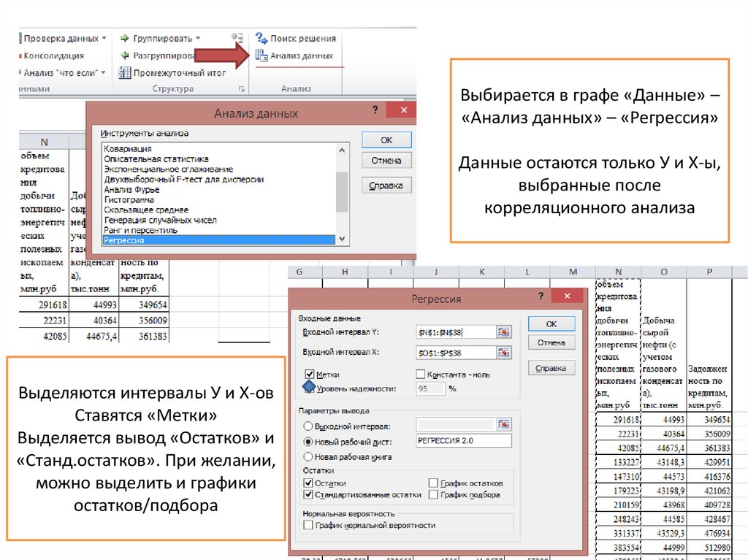Click Консолидация in the ribbon
748x560 pixels.
53,55
